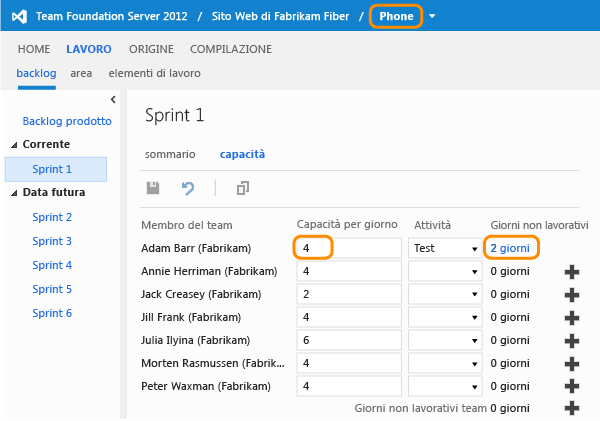Collapse the Corrente tree section
The height and width of the screenshot is (421, 600).
tap(14, 145)
